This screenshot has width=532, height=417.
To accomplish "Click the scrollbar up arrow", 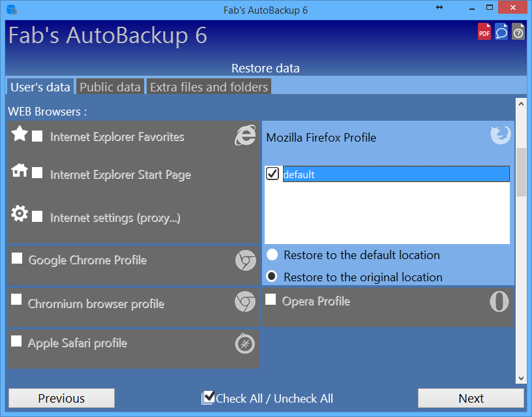I will point(521,104).
